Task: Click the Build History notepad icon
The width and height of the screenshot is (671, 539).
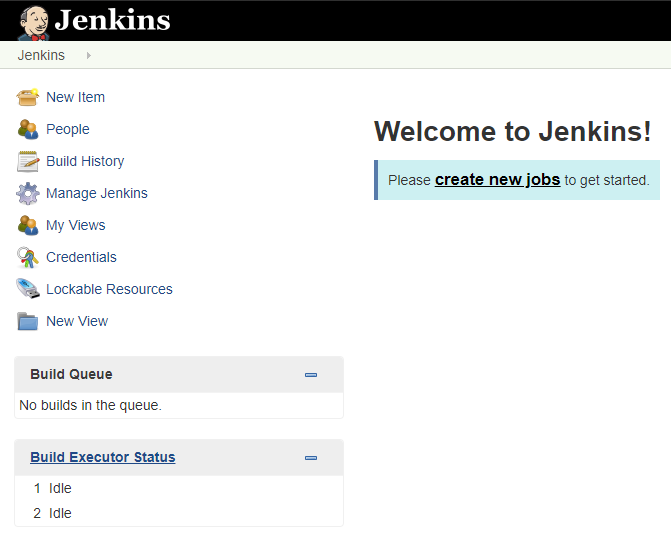Action: point(28,161)
